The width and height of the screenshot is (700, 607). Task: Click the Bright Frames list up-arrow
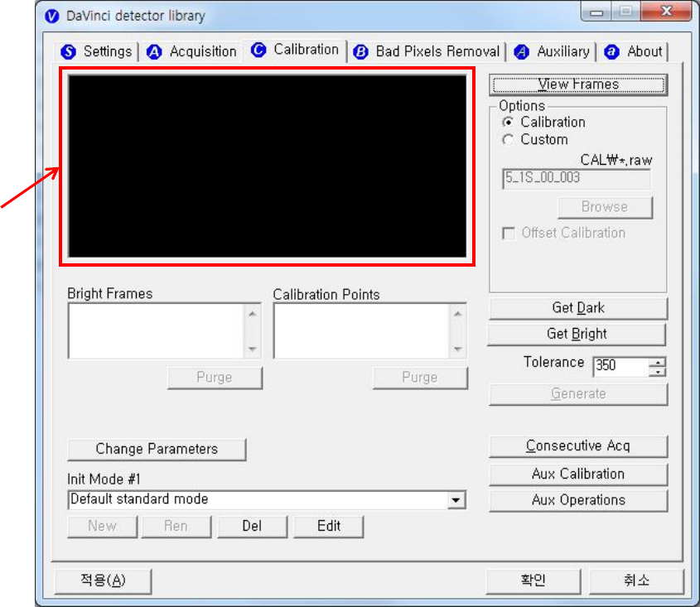click(253, 314)
